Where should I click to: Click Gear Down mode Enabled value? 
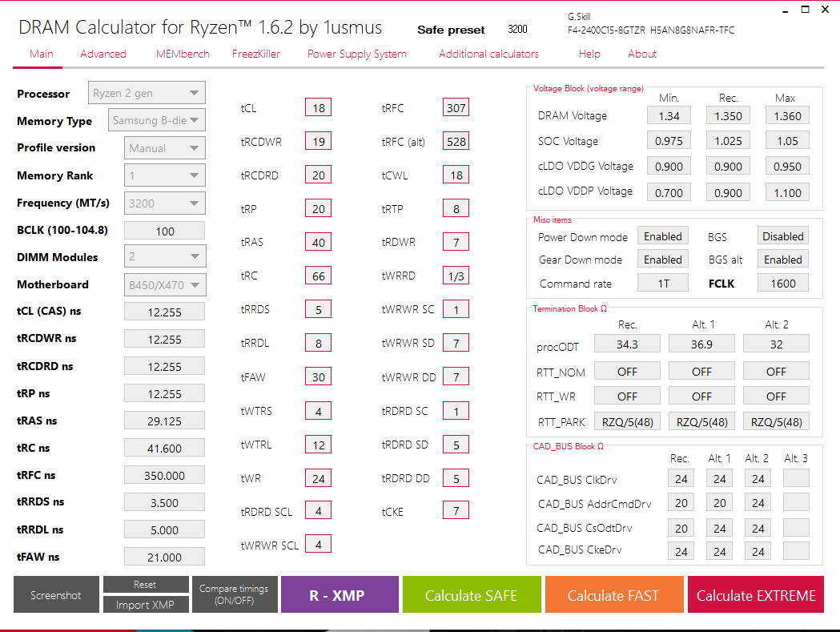click(663, 260)
